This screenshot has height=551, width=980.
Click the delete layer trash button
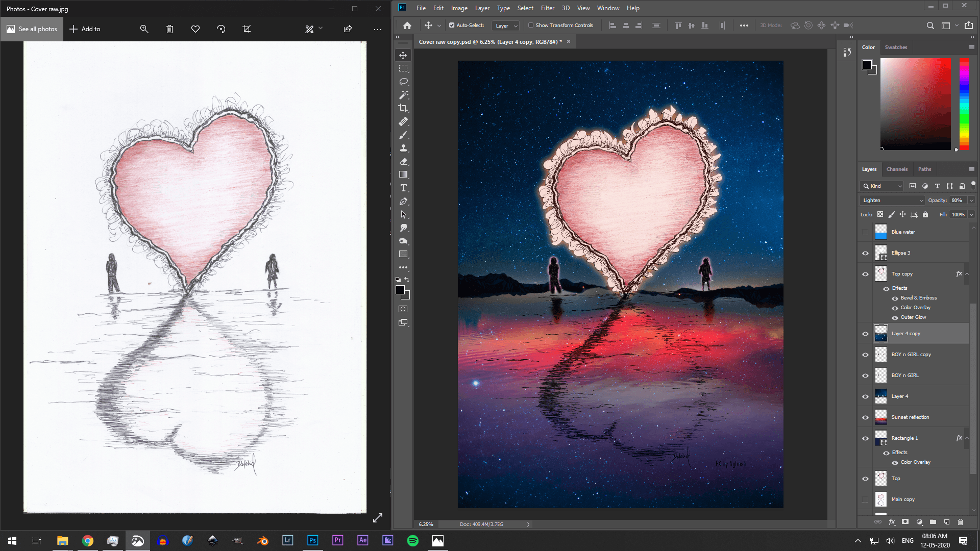coord(961,522)
